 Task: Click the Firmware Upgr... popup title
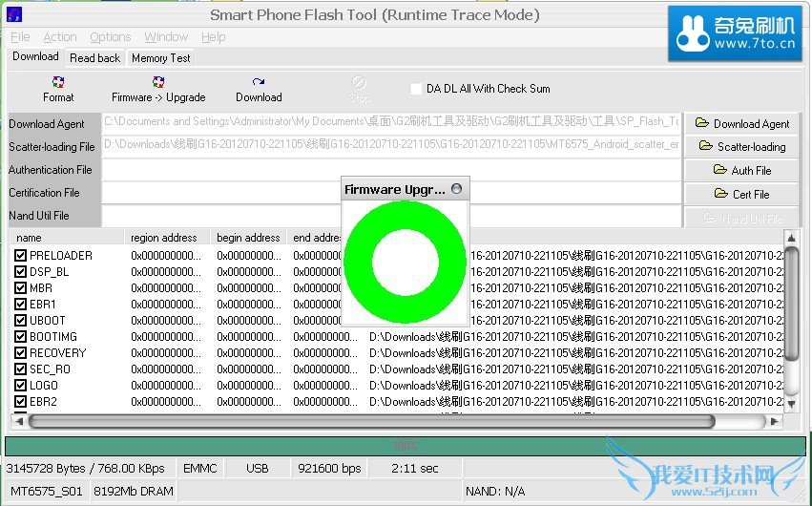pos(395,190)
